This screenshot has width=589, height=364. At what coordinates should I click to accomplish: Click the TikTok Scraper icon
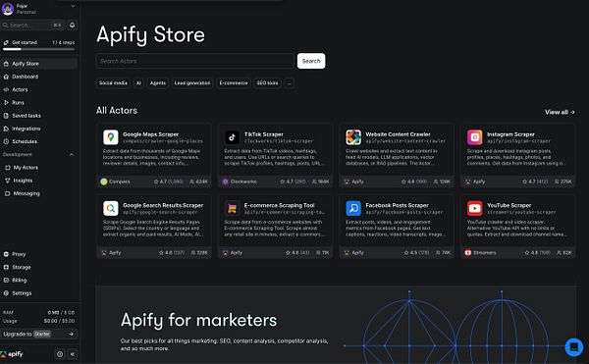tap(232, 137)
